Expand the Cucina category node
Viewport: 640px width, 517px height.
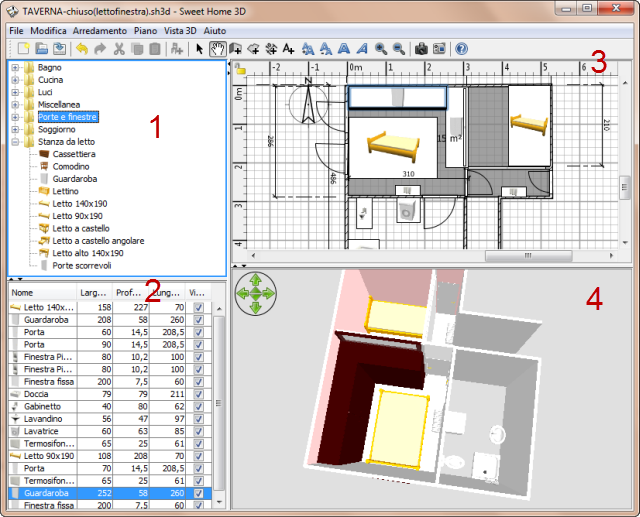click(x=15, y=80)
